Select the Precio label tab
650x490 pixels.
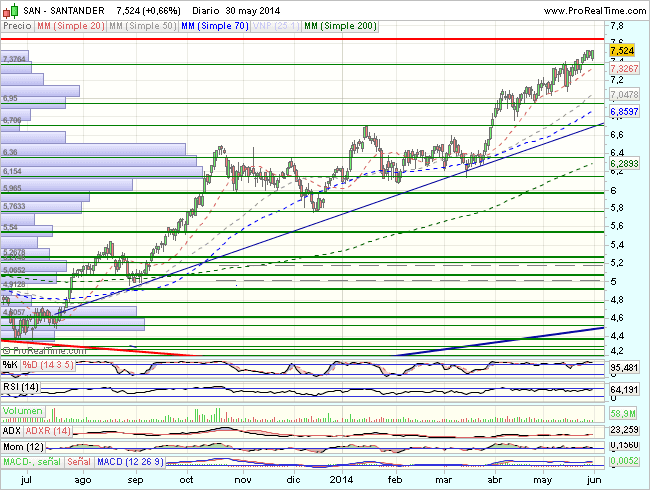17,24
